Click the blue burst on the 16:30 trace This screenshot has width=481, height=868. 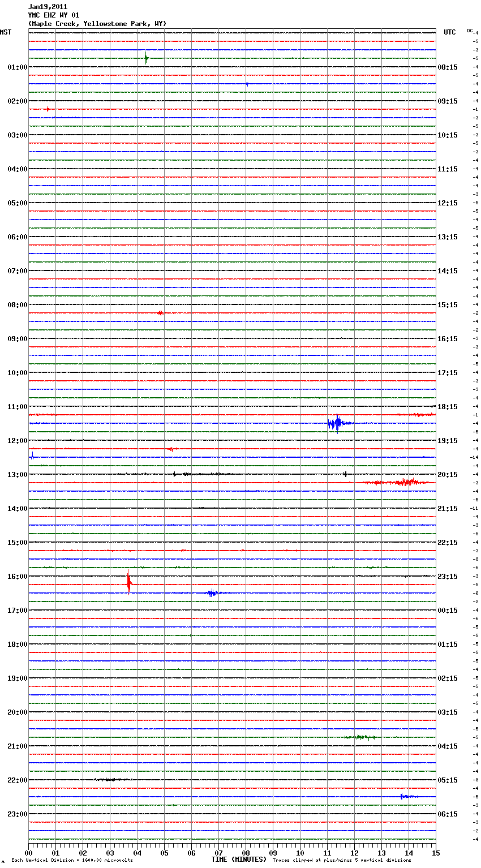(212, 593)
